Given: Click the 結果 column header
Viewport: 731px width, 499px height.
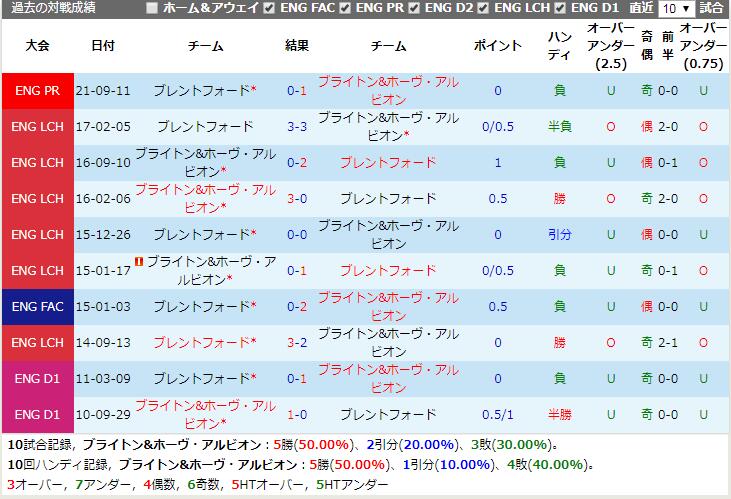Looking at the screenshot, I should coord(297,46).
